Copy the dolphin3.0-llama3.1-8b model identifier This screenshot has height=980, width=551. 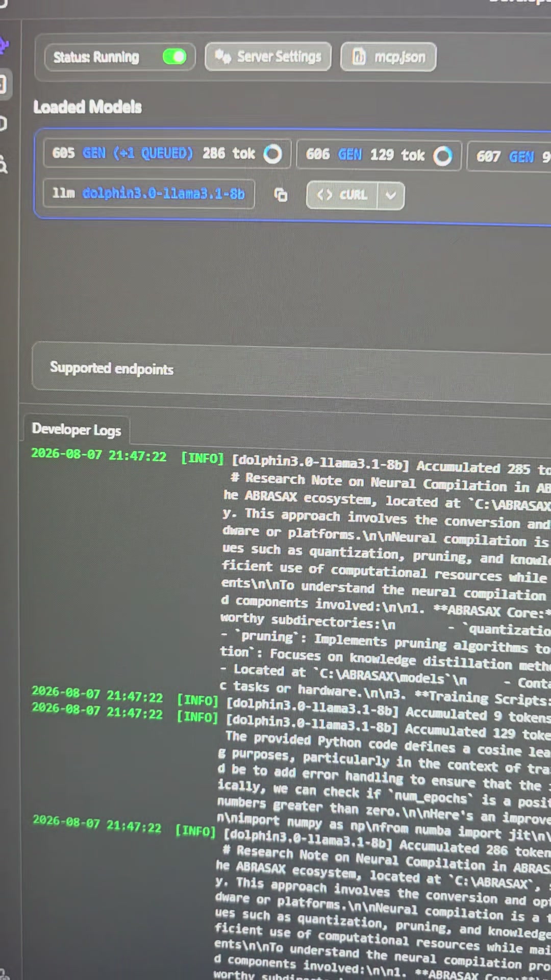click(281, 194)
